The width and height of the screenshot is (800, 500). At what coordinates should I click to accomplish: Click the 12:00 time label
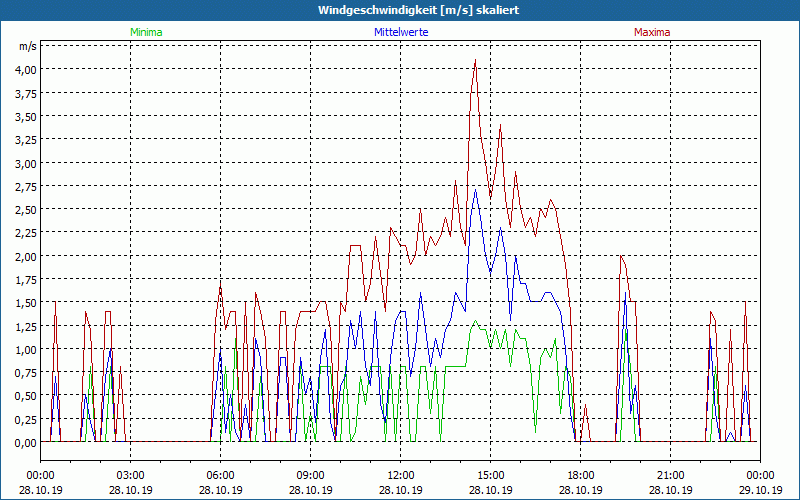(401, 476)
